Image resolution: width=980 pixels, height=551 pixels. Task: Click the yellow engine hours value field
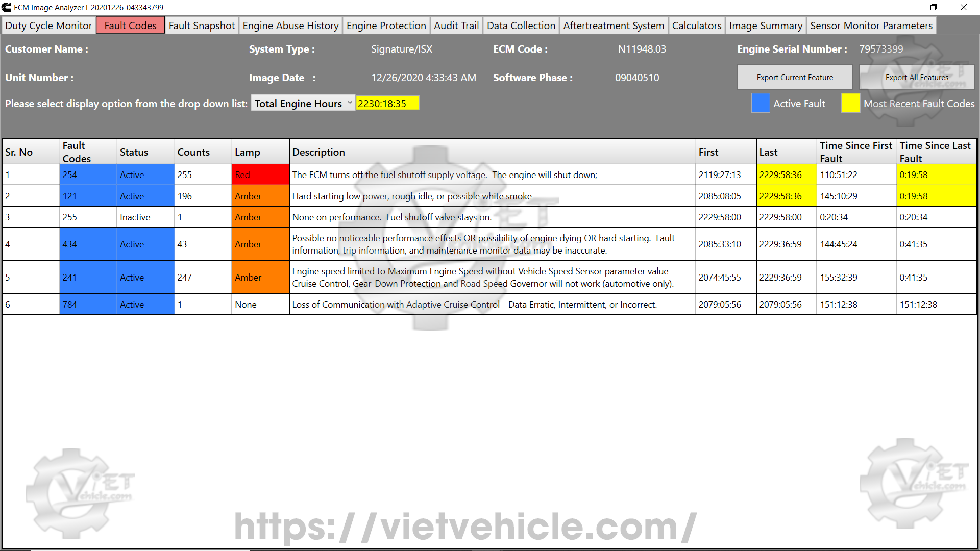tap(387, 104)
